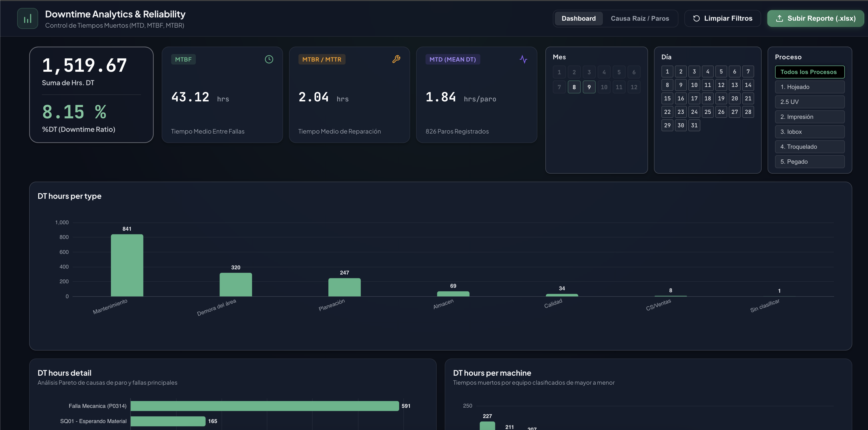This screenshot has height=430, width=868.
Task: Click the Calidad bar (34)
Action: pos(562,295)
